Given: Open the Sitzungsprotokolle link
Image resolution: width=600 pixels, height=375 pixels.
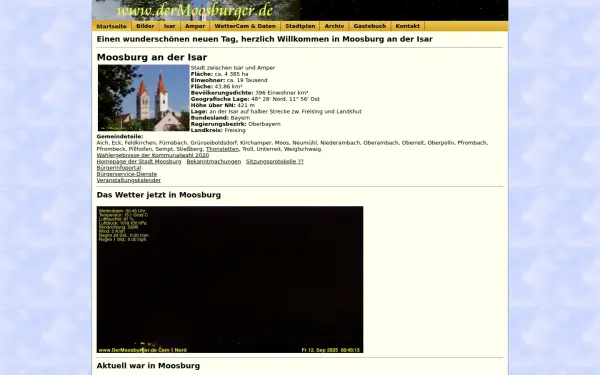Looking at the screenshot, I should click(275, 161).
